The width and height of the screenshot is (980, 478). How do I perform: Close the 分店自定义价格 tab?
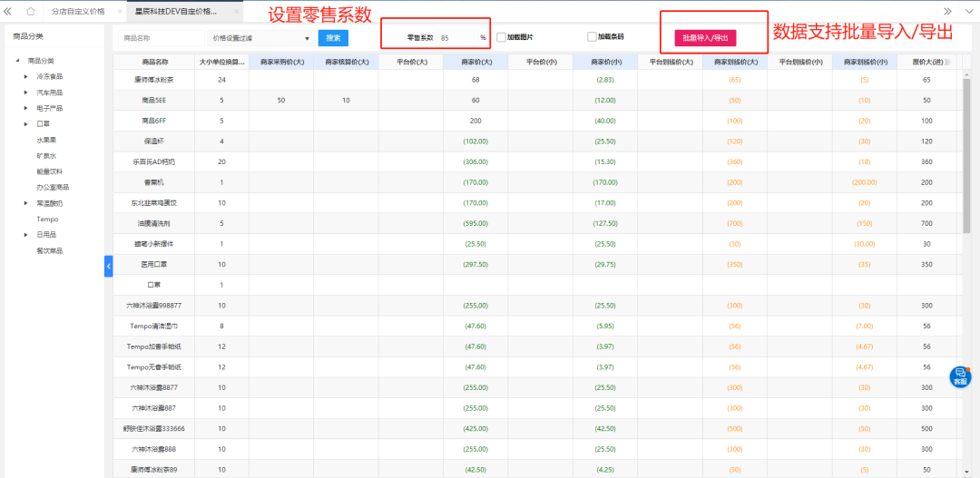click(119, 11)
